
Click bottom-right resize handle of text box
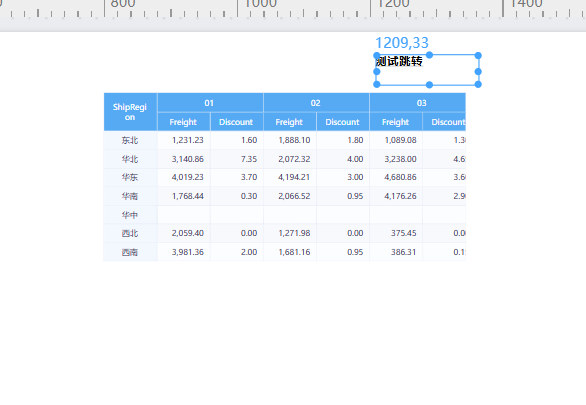(478, 84)
